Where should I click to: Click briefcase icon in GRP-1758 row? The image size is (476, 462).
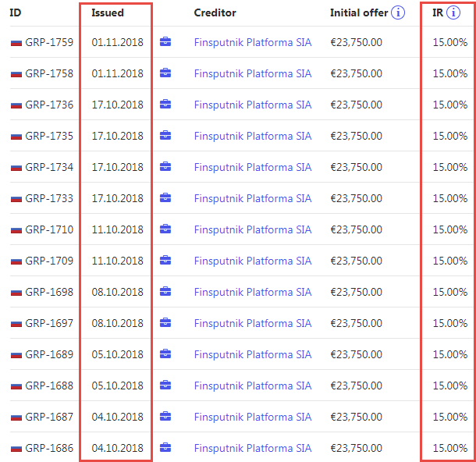tap(165, 73)
